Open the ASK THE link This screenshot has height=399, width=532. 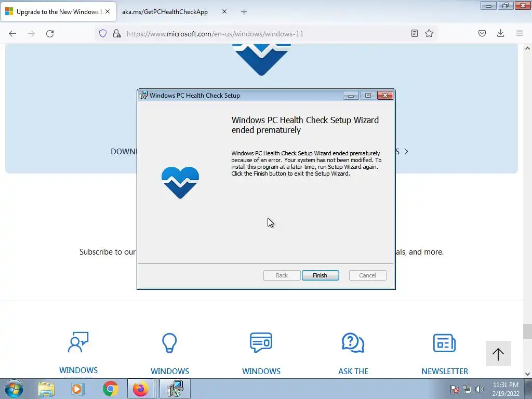click(353, 371)
